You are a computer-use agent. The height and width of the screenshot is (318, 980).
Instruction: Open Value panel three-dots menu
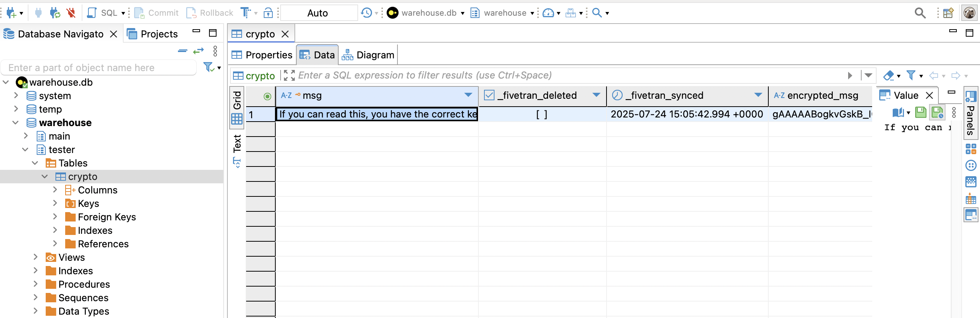(954, 113)
